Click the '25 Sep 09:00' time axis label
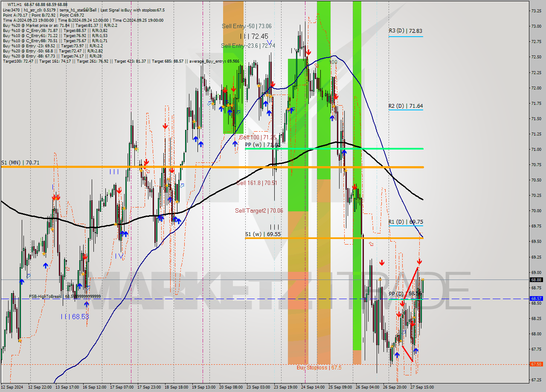The width and height of the screenshot is (546, 392). pyautogui.click(x=340, y=387)
